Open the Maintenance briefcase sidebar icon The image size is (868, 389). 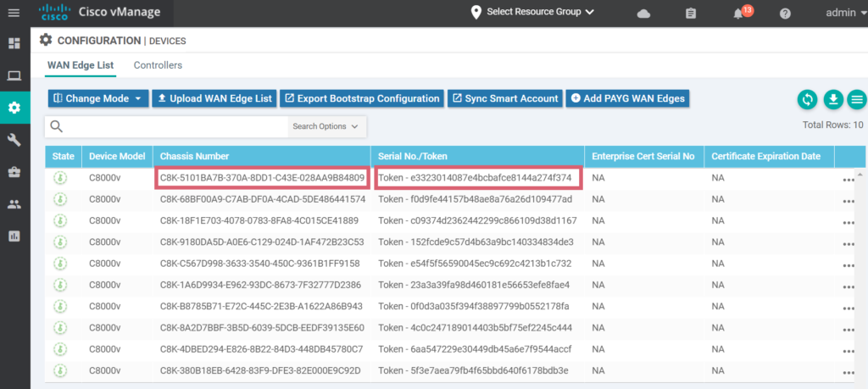pyautogui.click(x=14, y=172)
